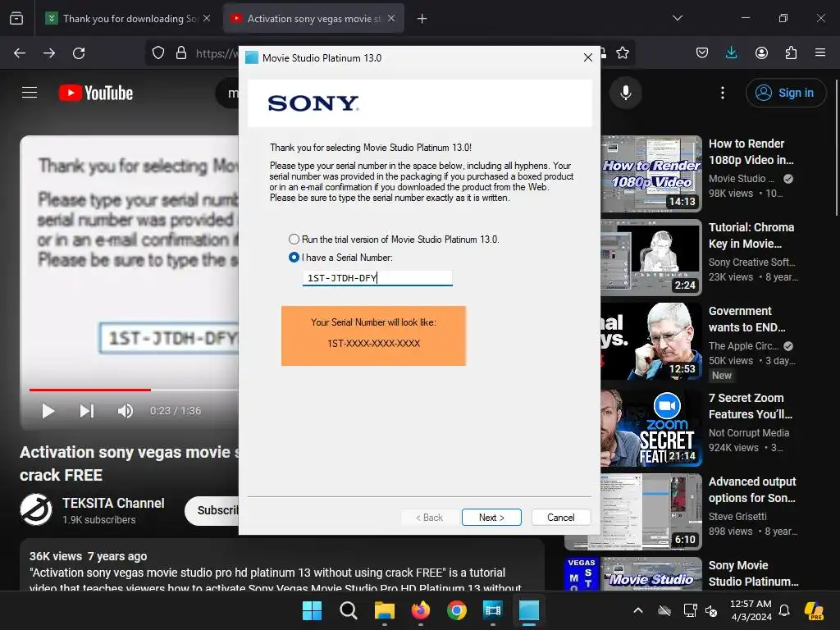840x630 pixels.
Task: Reload the current page
Action: point(79,53)
